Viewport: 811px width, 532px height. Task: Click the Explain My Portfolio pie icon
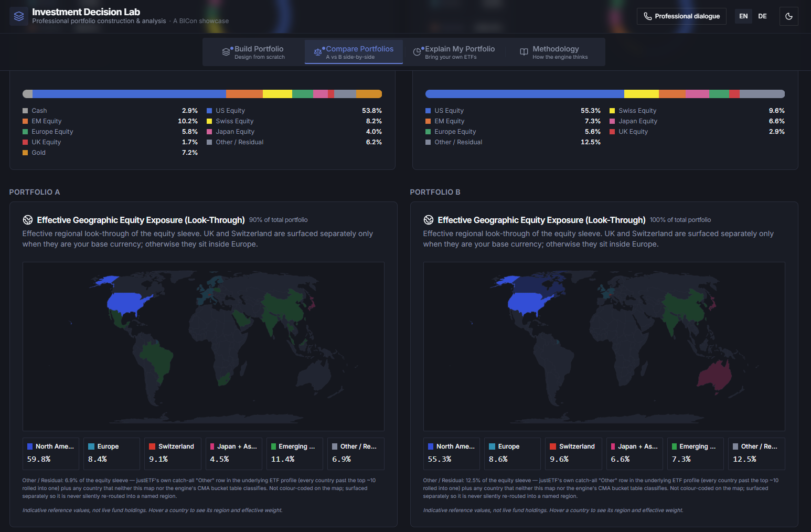417,52
